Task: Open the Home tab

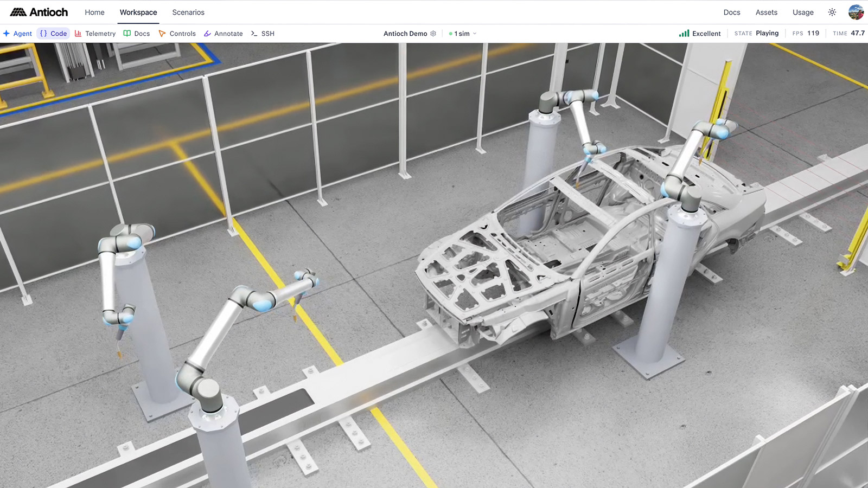Action: tap(94, 12)
